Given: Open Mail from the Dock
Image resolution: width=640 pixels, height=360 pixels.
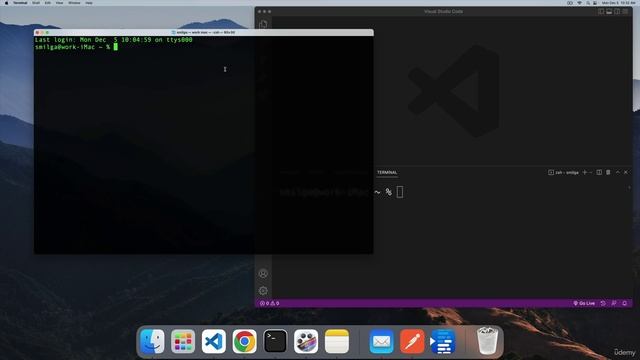Looking at the screenshot, I should [381, 341].
